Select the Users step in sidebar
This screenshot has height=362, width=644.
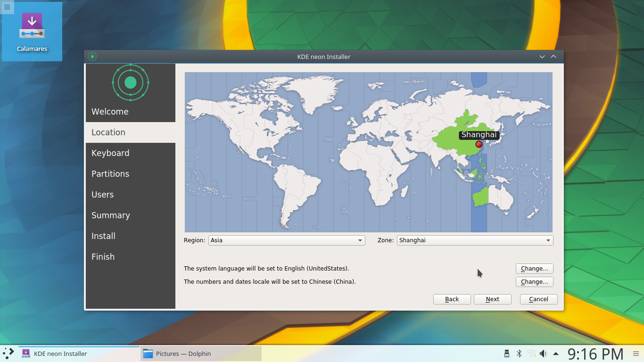point(131,195)
